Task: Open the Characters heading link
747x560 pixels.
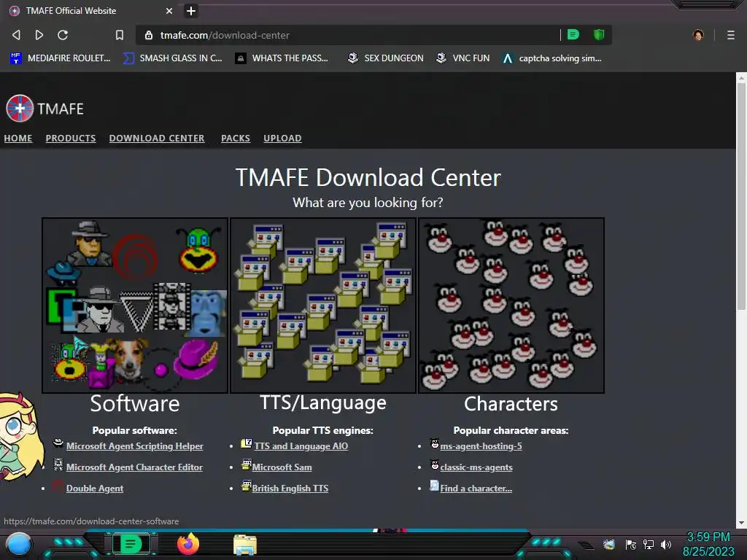Action: 511,404
